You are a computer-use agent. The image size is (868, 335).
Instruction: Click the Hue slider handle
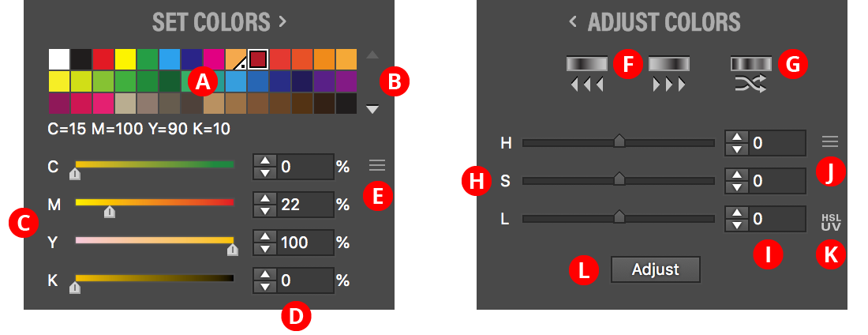point(619,142)
